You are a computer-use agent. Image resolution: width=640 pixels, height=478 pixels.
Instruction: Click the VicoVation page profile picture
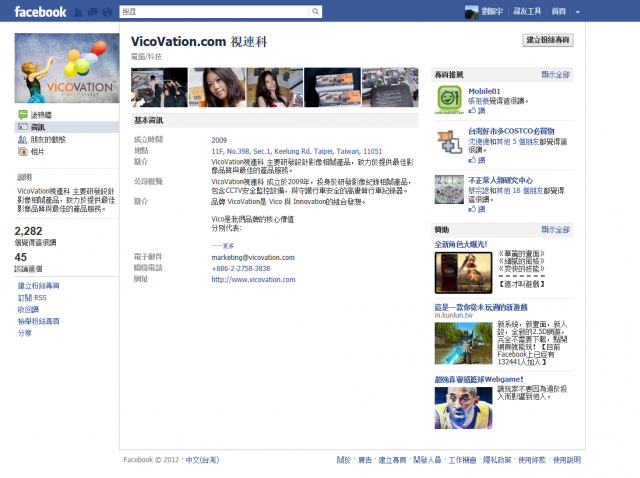click(x=67, y=68)
